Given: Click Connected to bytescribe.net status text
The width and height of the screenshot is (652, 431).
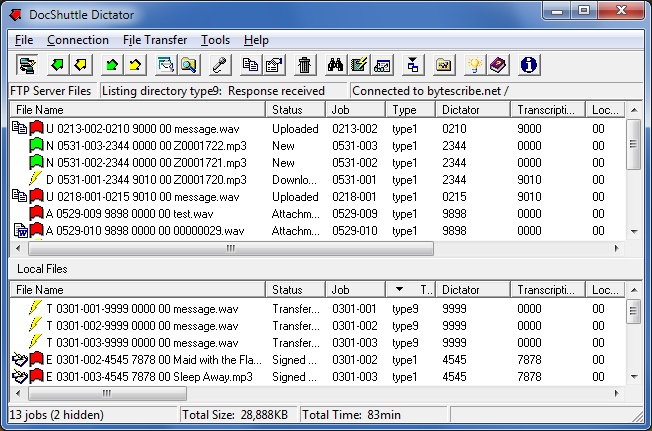Looking at the screenshot, I should click(430, 91).
